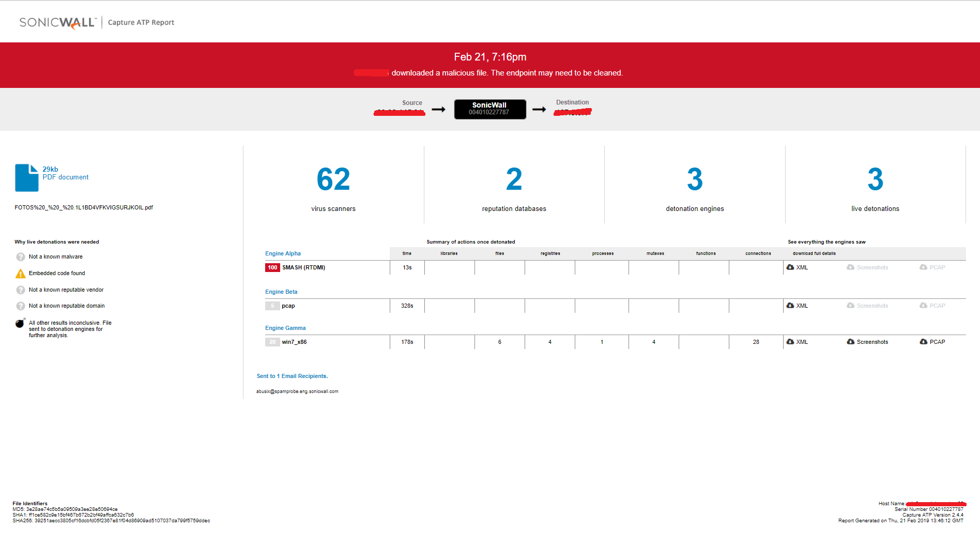The image size is (980, 544).
Task: Click the 'Why live detonations were needed' heading
Action: (x=57, y=242)
